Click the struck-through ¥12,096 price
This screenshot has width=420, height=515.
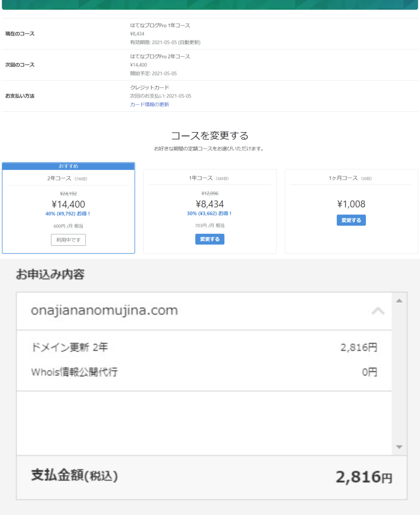(x=210, y=193)
